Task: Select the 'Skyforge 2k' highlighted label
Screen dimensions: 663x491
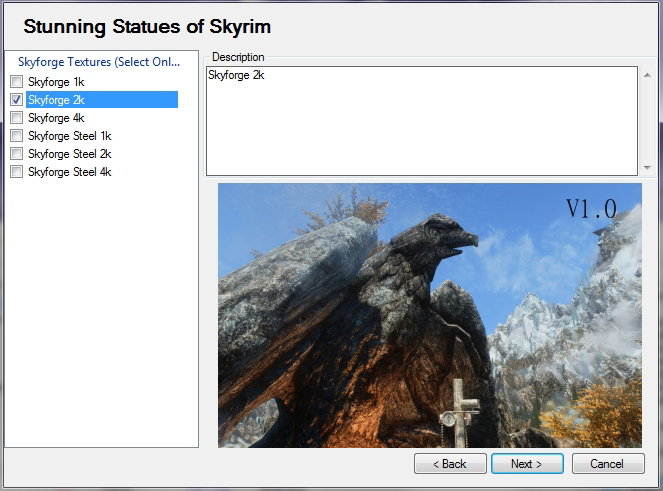Action: click(102, 99)
